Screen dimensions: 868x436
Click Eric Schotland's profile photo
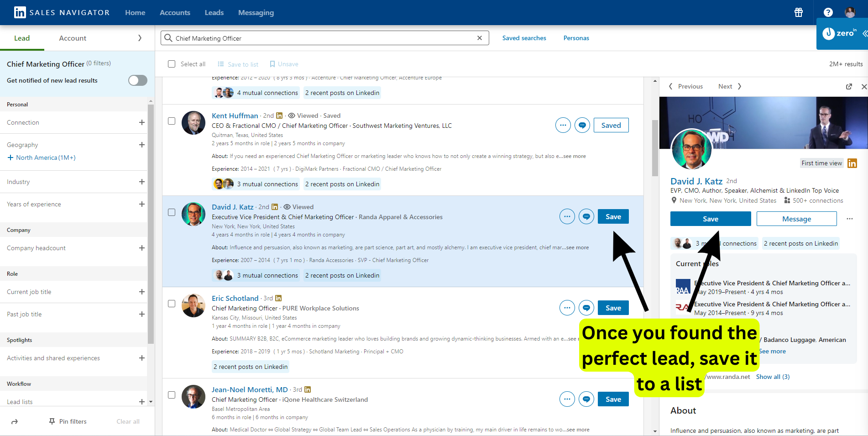coord(193,305)
